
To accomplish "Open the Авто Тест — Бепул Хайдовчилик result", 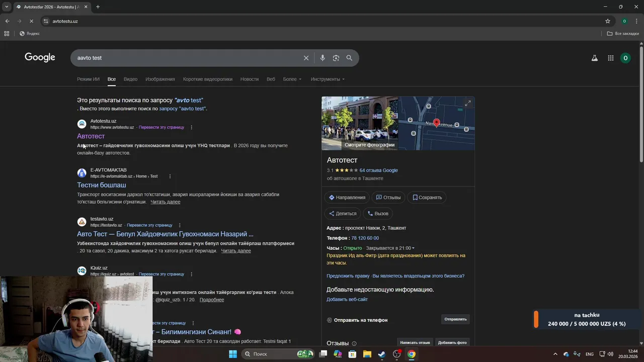I will tap(165, 234).
